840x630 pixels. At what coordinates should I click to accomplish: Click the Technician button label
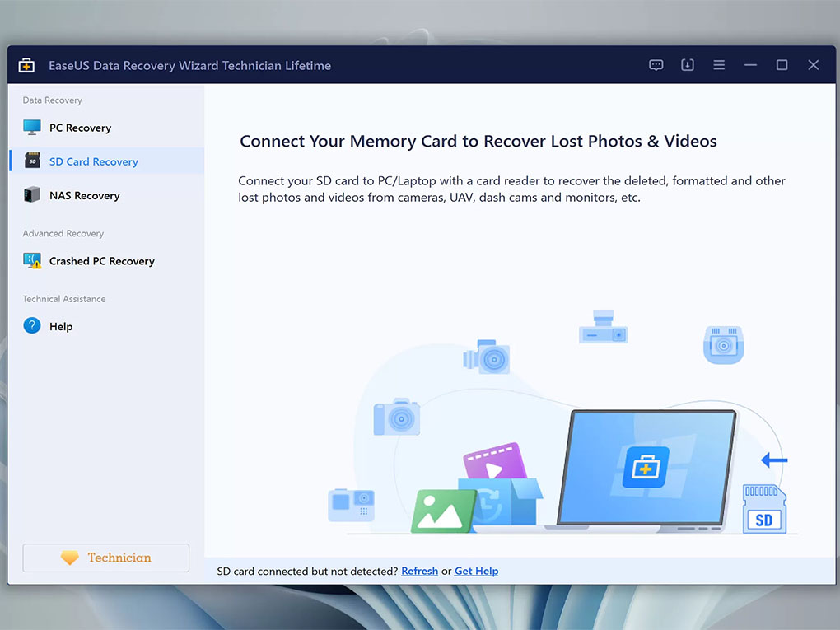tap(119, 558)
